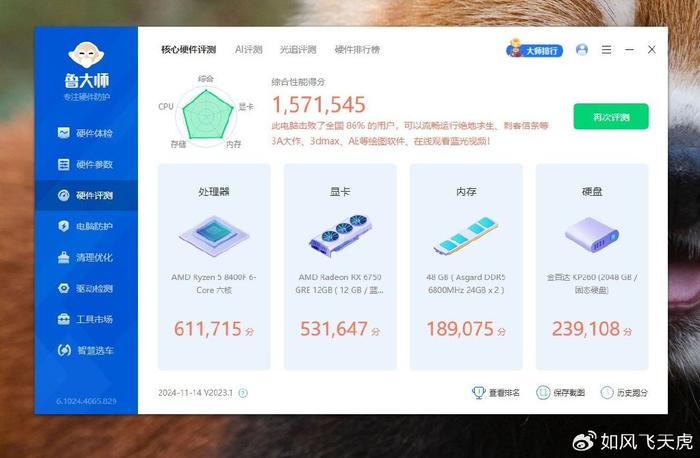This screenshot has width=700, height=458.
Task: Open the 历史跑分 link
Action: (632, 393)
